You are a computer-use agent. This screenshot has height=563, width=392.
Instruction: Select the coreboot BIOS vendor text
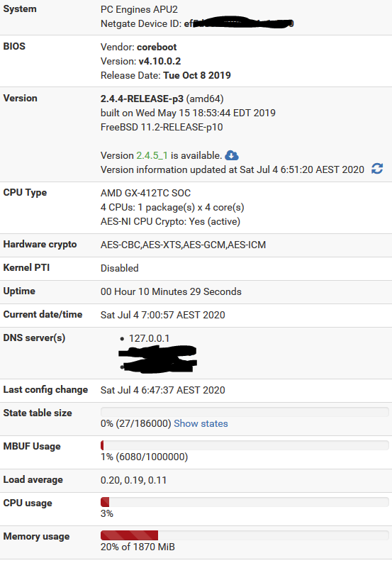(x=157, y=47)
